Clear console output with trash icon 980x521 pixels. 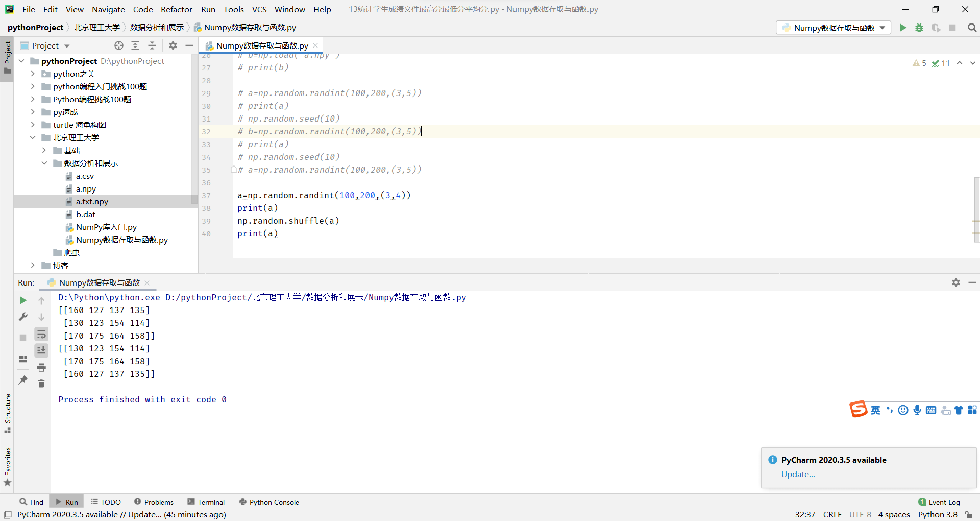41,383
